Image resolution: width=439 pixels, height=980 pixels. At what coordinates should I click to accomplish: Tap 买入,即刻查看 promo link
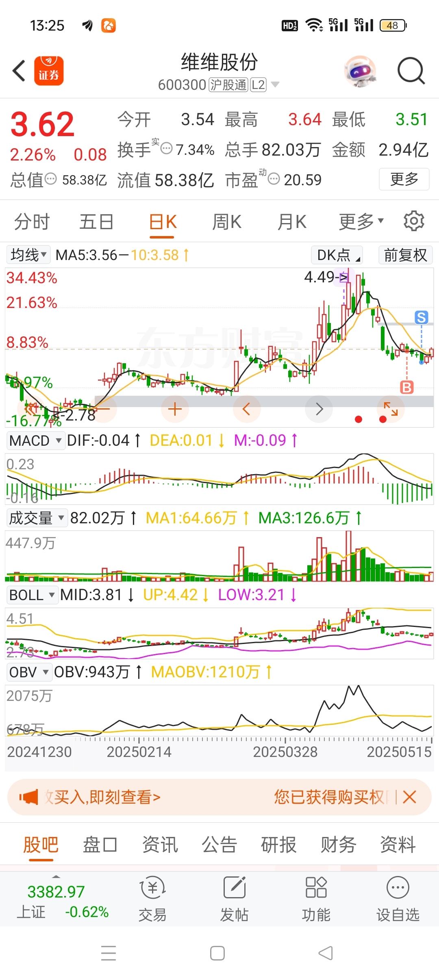[x=103, y=797]
